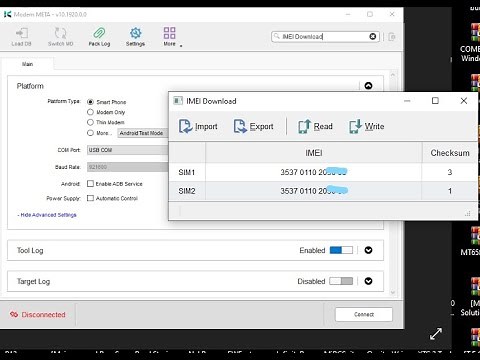This screenshot has width=480, height=360.
Task: Click Hide Advanced Settings link
Action: [x=47, y=215]
